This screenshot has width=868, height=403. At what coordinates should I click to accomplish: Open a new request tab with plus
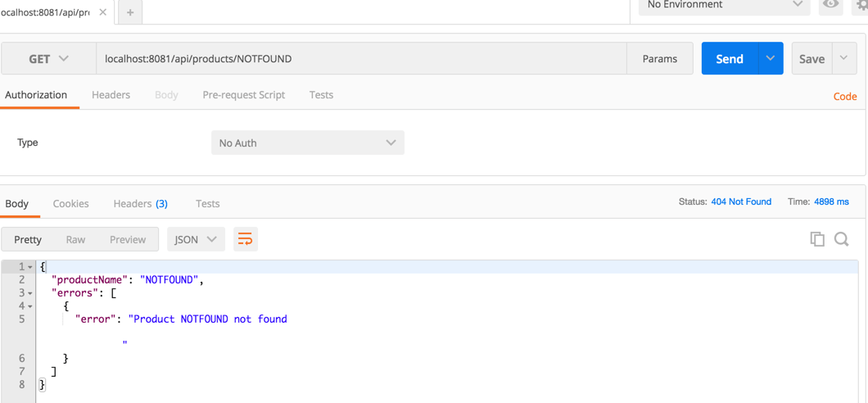point(130,12)
